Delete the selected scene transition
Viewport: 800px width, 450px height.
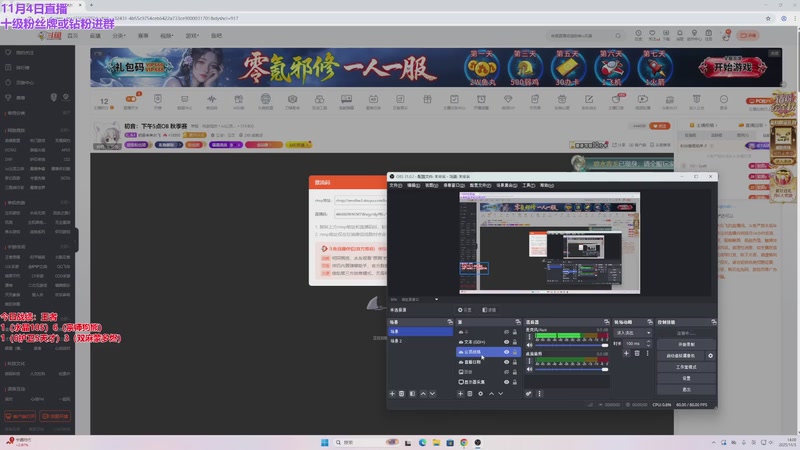click(637, 353)
